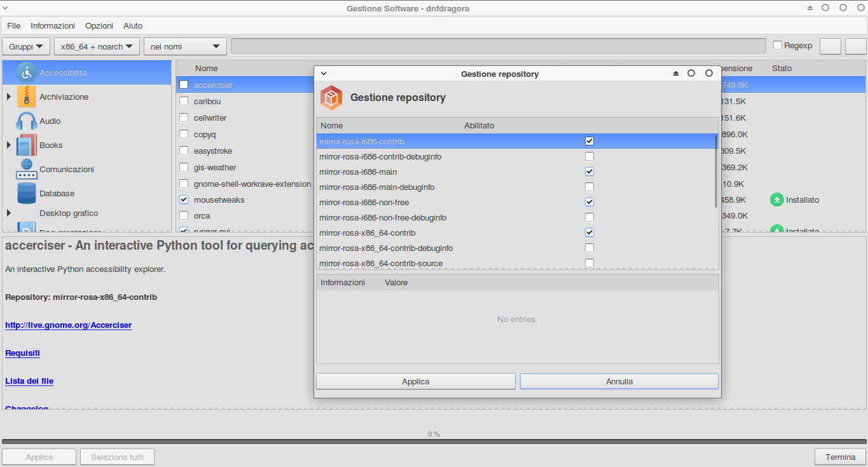Image resolution: width=868 pixels, height=467 pixels.
Task: Roll up the Gestione repository dialog
Action: click(x=676, y=74)
